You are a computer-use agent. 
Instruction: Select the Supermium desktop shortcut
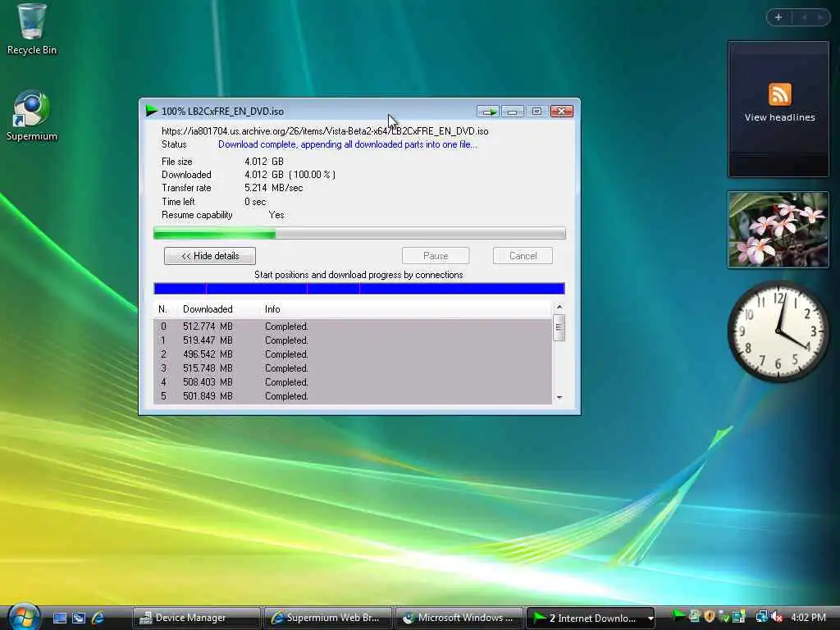coord(32,116)
